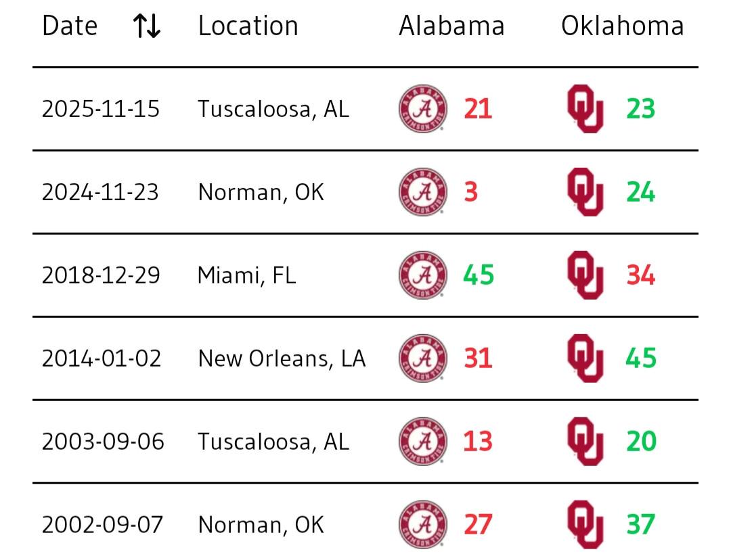
Task: Click Oklahoma logo in the 2024-11-23 row
Action: [x=585, y=192]
